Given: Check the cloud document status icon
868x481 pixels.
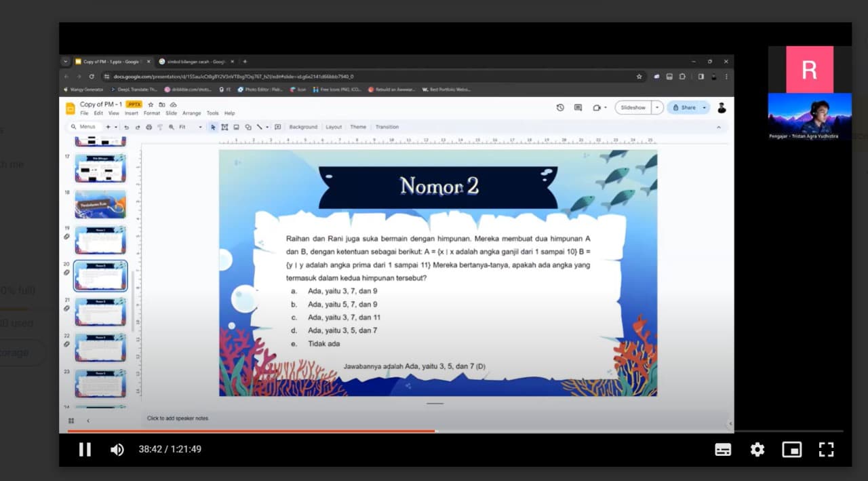Looking at the screenshot, I should tap(173, 104).
